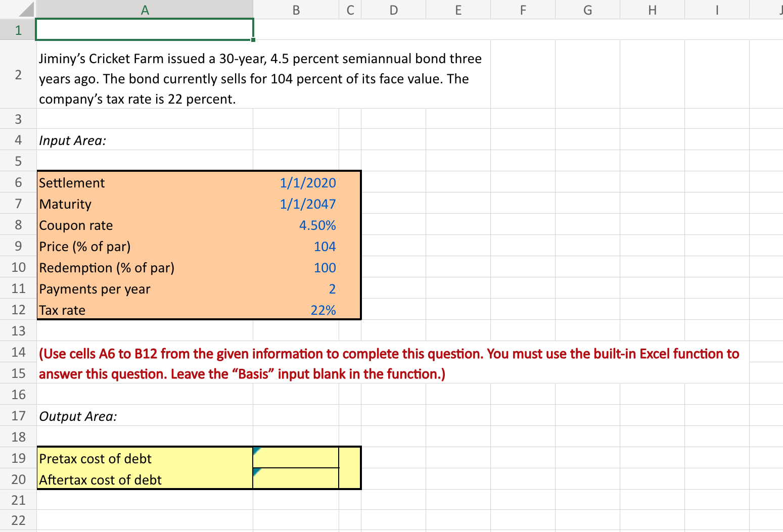Click row header 6
This screenshot has width=783, height=532.
[x=18, y=182]
